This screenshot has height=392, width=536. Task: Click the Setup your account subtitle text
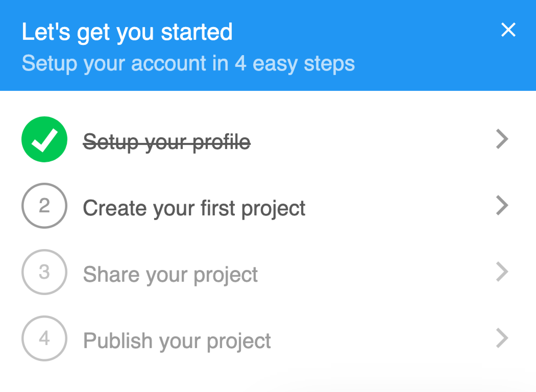(x=188, y=64)
